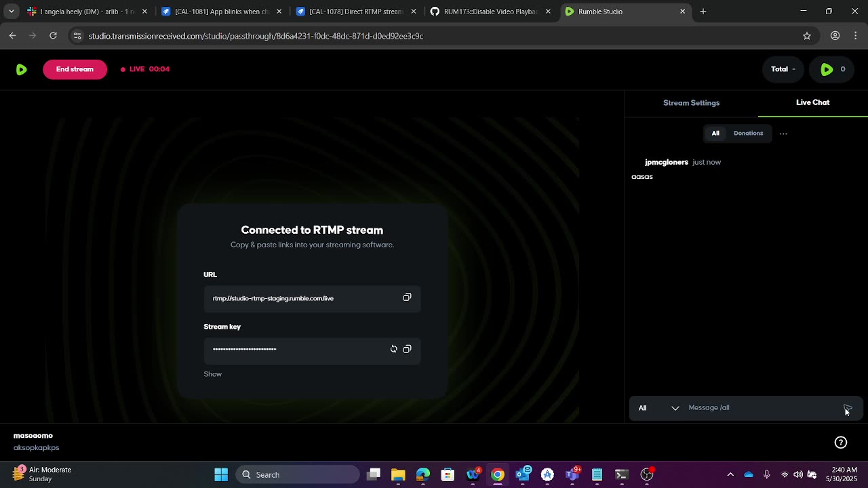The image size is (868, 488).
Task: Click the Rumble logo icon at top left
Action: click(x=21, y=69)
